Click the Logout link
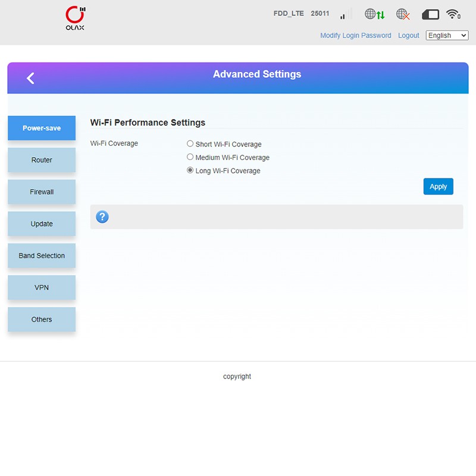This screenshot has height=476, width=476. coord(408,36)
